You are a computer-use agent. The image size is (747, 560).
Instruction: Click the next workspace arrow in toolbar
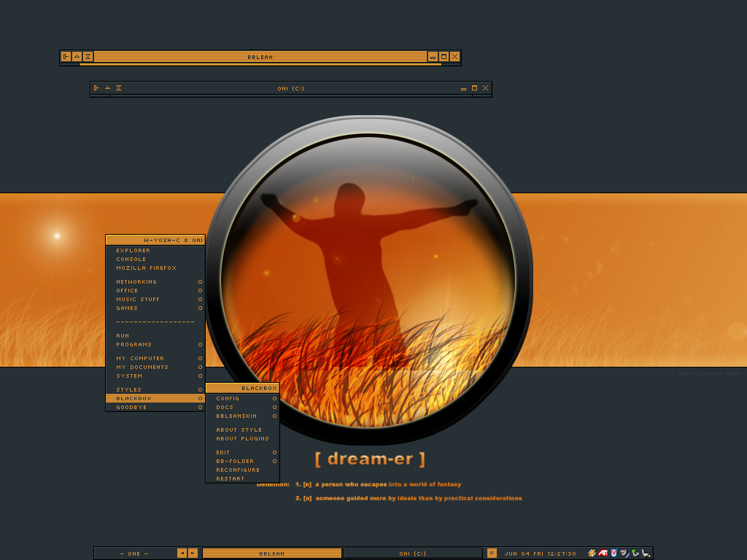coord(193,553)
